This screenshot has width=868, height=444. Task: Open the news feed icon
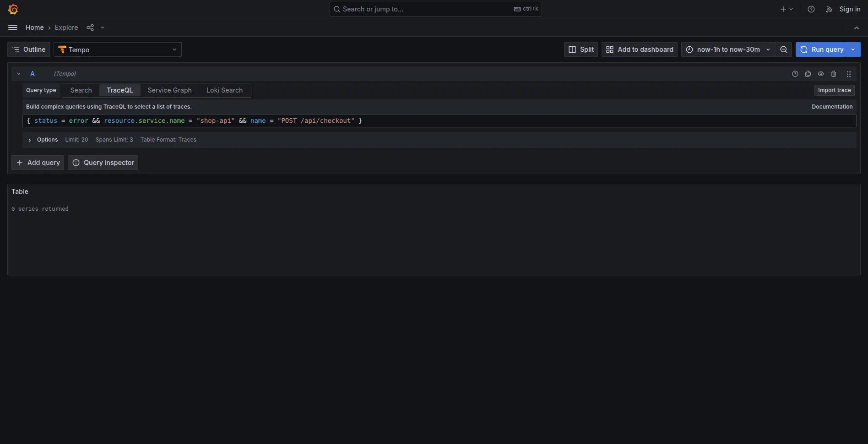(829, 9)
